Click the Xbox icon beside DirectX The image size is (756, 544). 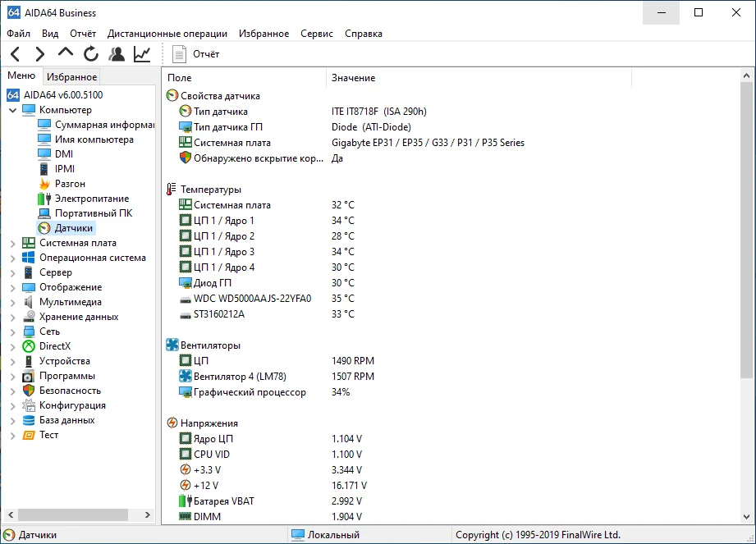point(29,346)
